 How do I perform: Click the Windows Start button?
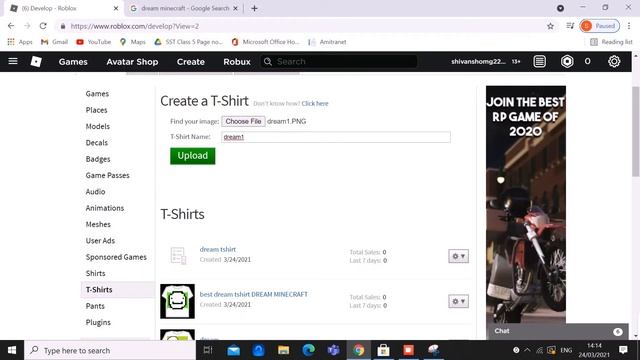pos(12,350)
